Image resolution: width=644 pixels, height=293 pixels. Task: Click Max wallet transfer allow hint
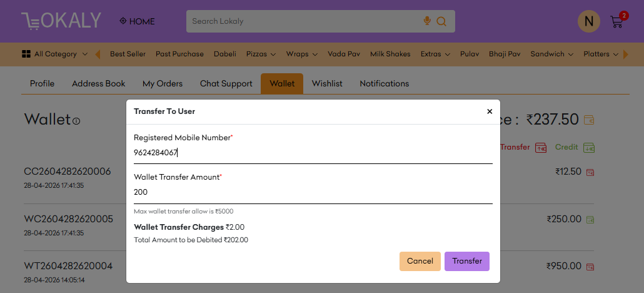coord(184,212)
